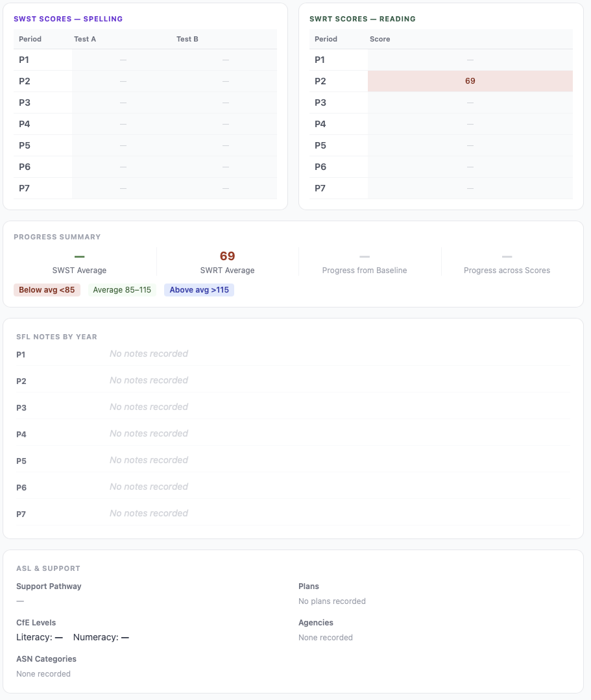Click the 'No plans recorded' text under Plans
This screenshot has width=591, height=700.
(332, 601)
